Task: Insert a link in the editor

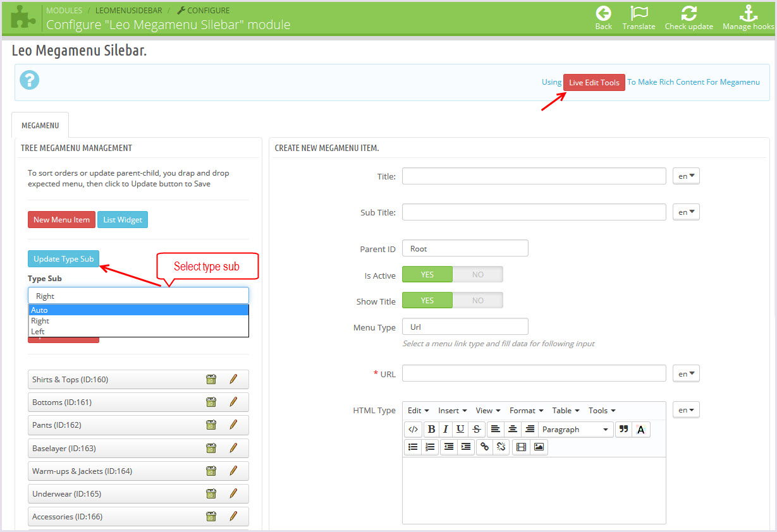Action: tap(485, 447)
